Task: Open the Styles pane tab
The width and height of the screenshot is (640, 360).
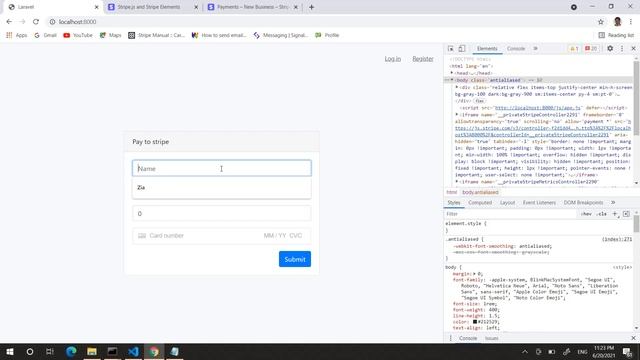Action: pyautogui.click(x=453, y=202)
